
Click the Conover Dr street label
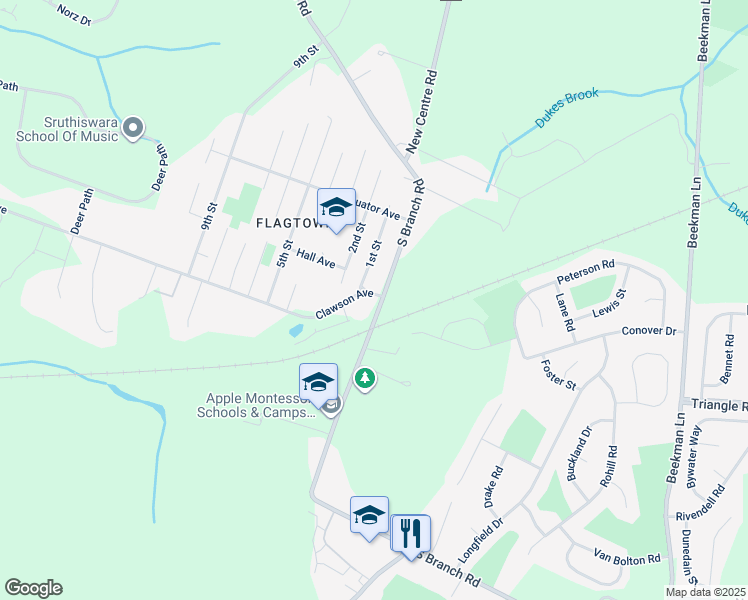649,331
